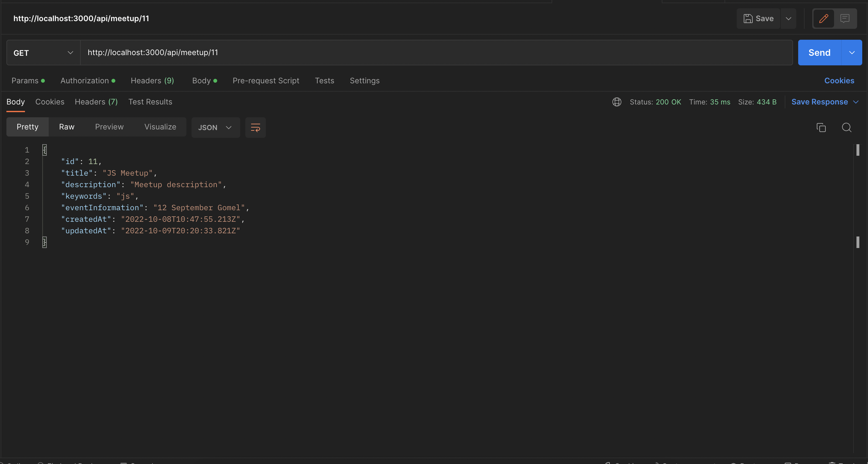Screen dimensions: 868x464
Task: Switch to the Authorization tab
Action: click(84, 81)
